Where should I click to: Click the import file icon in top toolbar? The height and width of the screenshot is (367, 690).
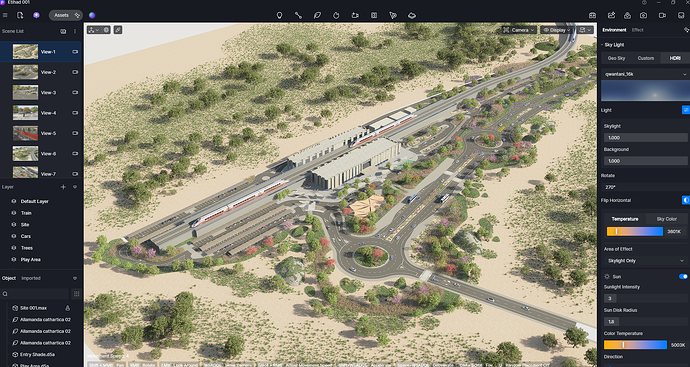pos(20,15)
